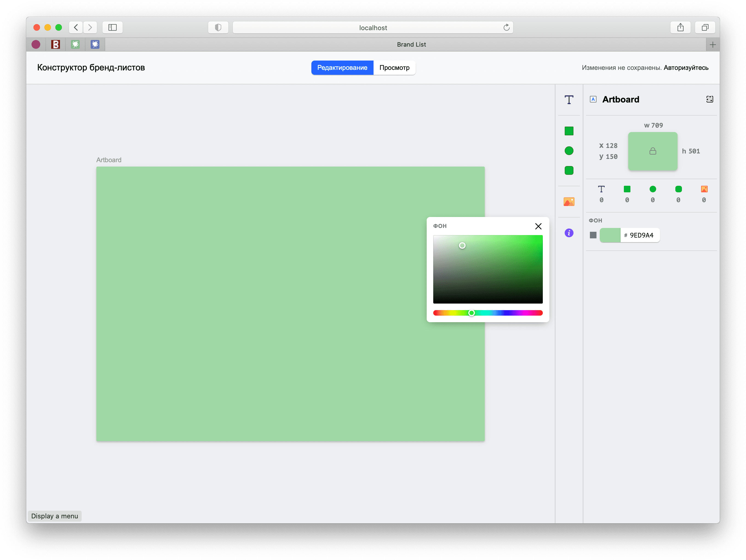This screenshot has height=560, width=746.
Task: Click the localhost address bar
Action: [x=373, y=27]
